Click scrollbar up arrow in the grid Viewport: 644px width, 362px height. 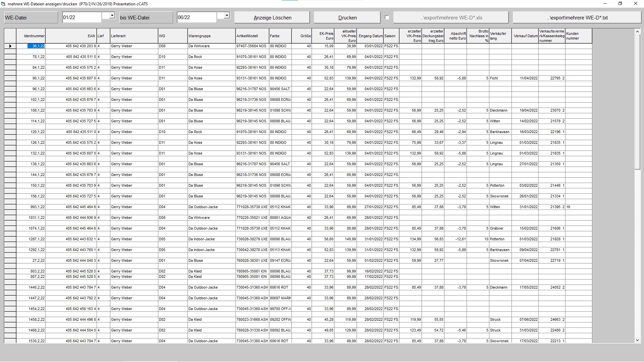[x=637, y=32]
